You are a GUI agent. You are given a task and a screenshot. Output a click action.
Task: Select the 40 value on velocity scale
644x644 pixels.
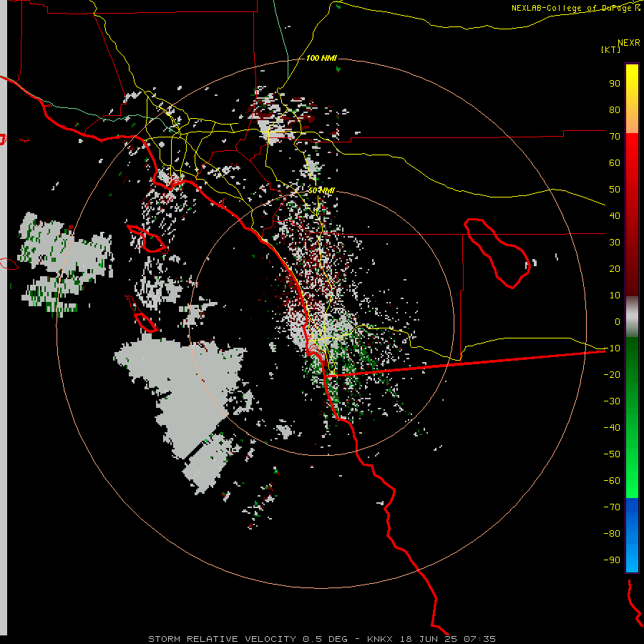tap(615, 215)
